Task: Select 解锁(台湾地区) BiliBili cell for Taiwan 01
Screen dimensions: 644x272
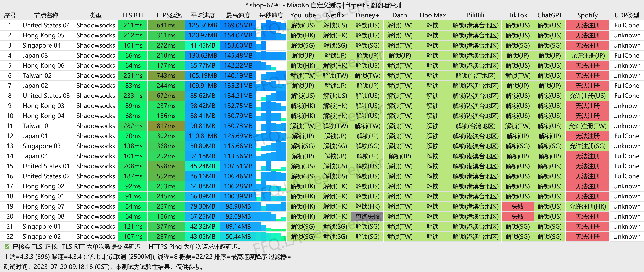Action: click(475, 126)
